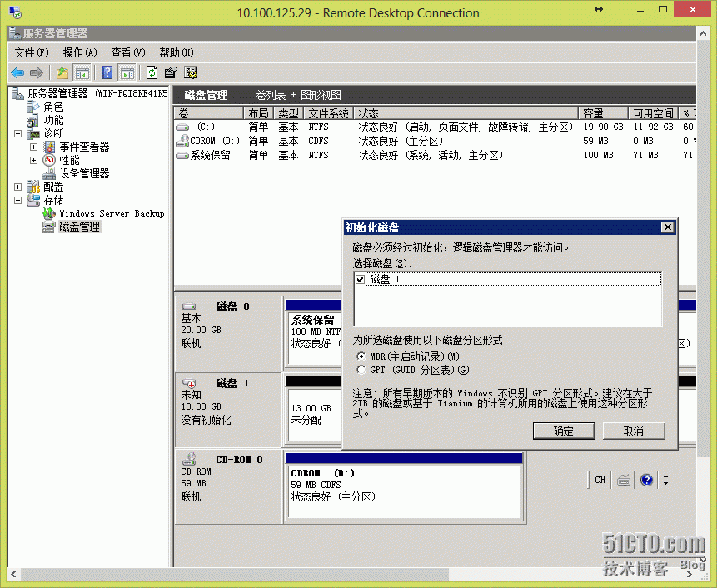Open the 操作(A) menu
This screenshot has height=588, width=717.
click(x=80, y=52)
